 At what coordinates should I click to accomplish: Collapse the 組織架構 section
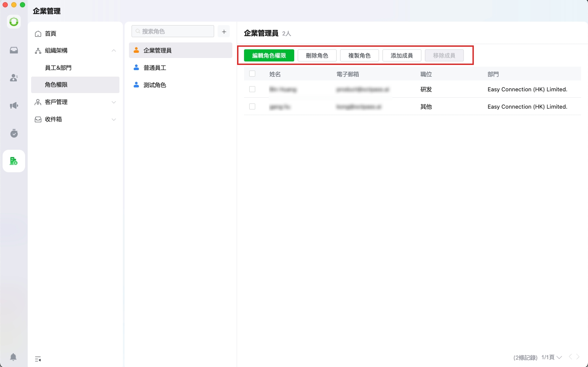[x=114, y=51]
